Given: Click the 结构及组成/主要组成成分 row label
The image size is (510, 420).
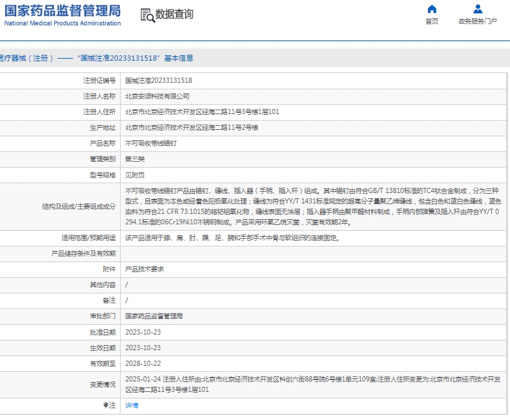Looking at the screenshot, I should 79,206.
